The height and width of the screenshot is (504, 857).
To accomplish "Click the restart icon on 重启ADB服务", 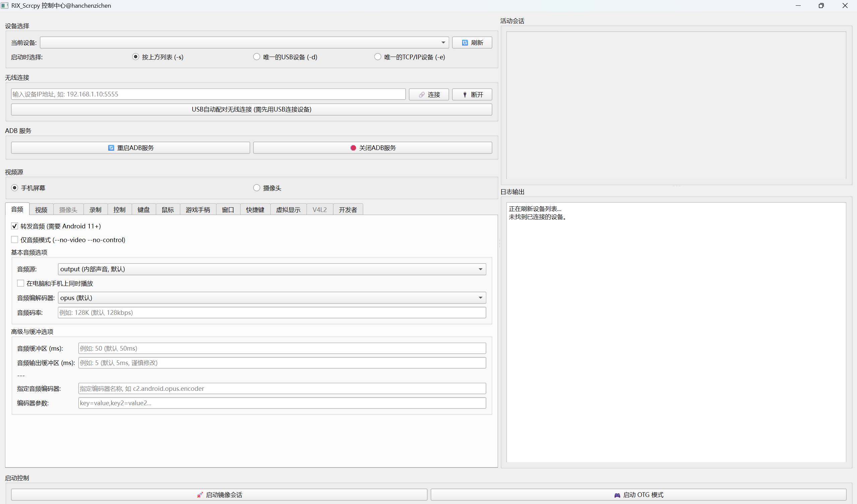I will tap(111, 148).
